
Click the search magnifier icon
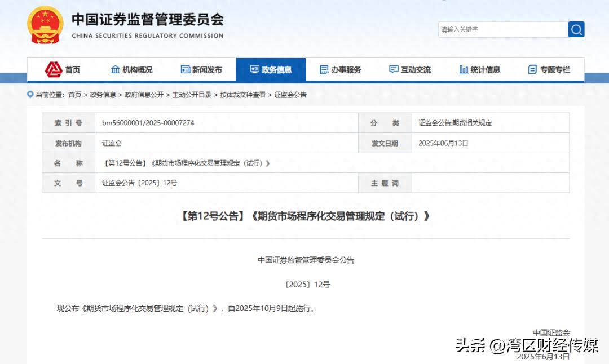point(576,29)
